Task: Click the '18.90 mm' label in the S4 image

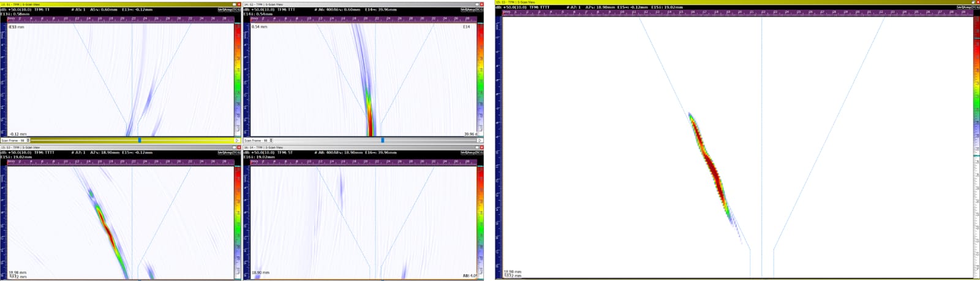Action: pos(261,272)
